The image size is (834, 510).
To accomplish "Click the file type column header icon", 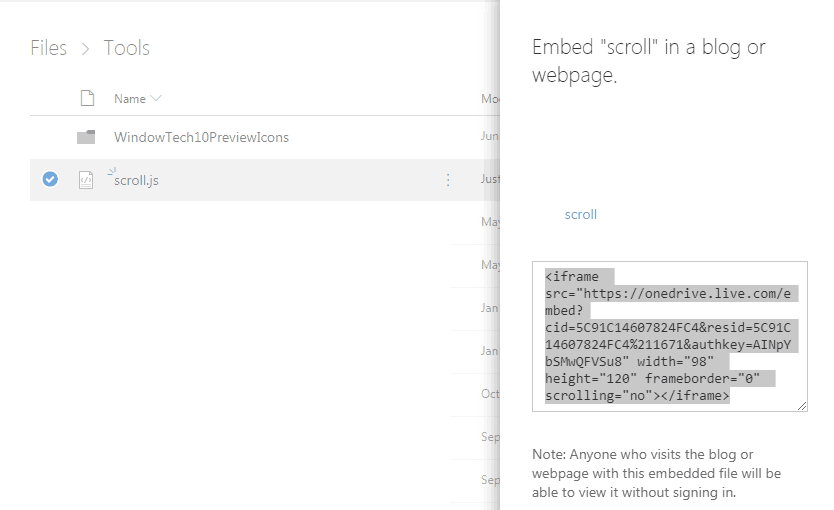I will (x=87, y=98).
